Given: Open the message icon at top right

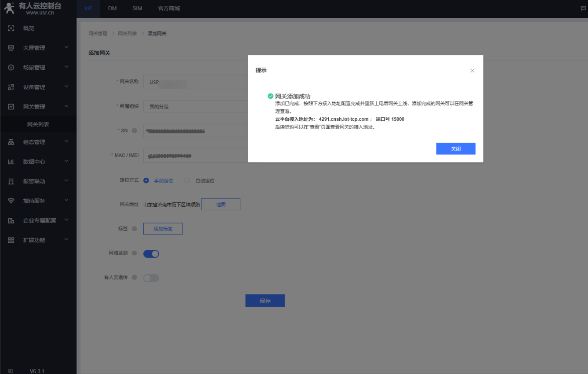Looking at the screenshot, I should [x=583, y=8].
